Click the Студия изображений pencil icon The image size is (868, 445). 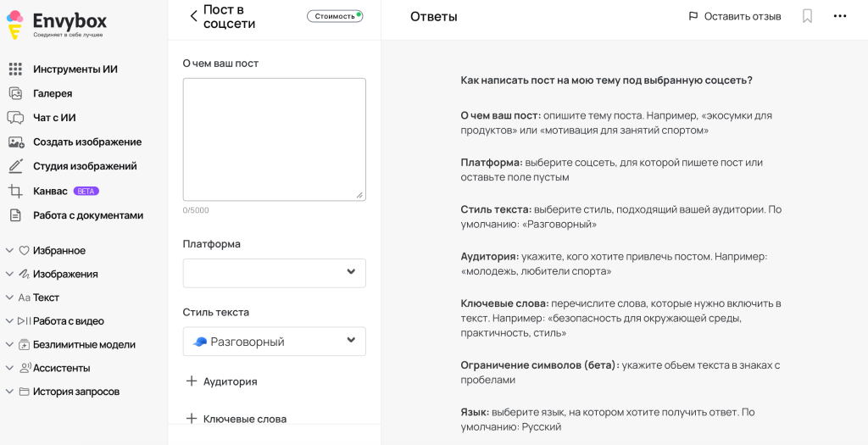pos(15,166)
